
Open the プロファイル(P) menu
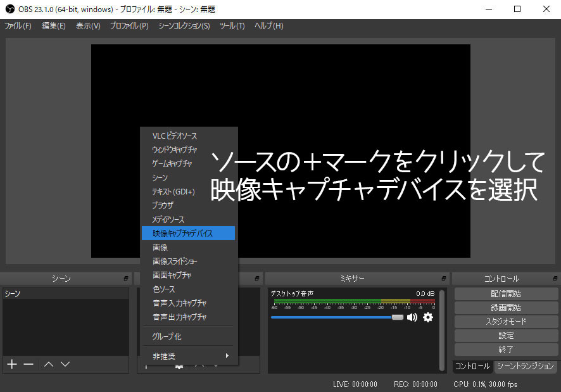point(129,26)
